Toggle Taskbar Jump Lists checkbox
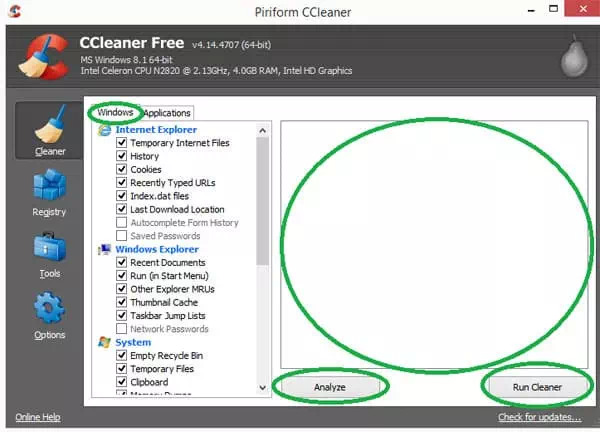This screenshot has width=600, height=432. click(x=122, y=315)
